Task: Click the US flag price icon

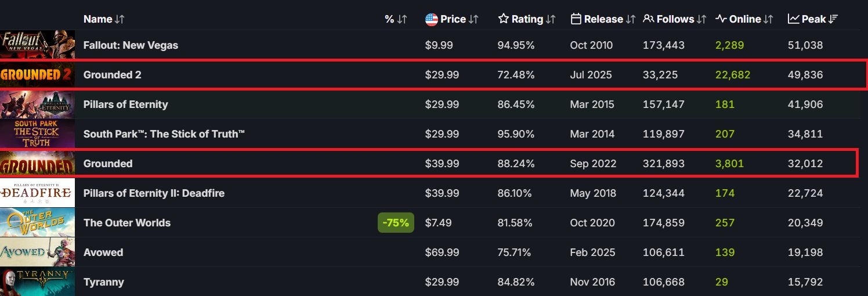Action: (431, 19)
